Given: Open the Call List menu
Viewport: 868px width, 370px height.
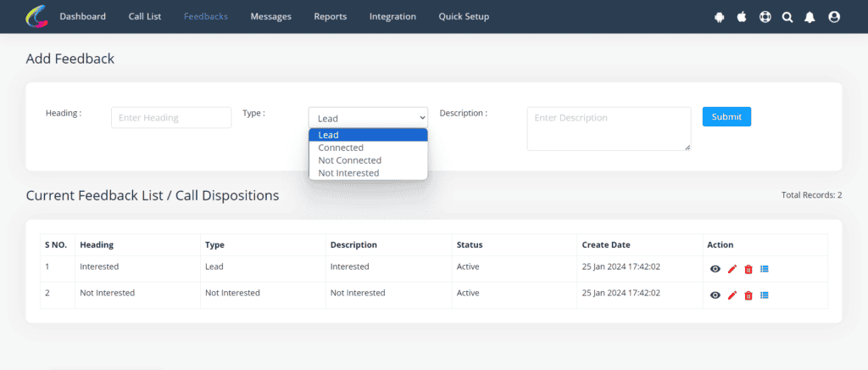Looking at the screenshot, I should tap(145, 16).
